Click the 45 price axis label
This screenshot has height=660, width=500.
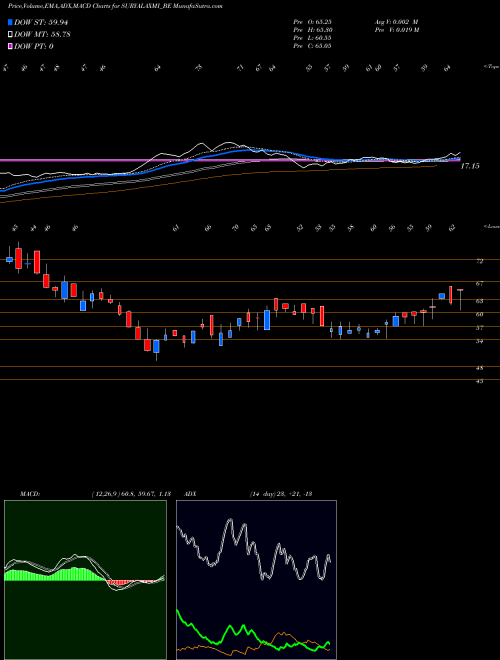pos(479,381)
